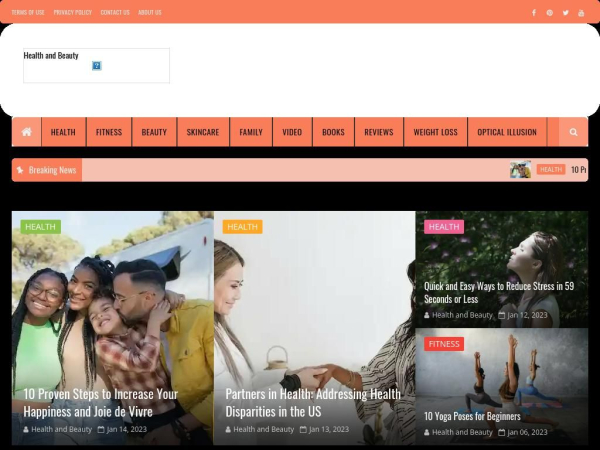Visit the Contact Us link
This screenshot has width=600, height=450.
pyautogui.click(x=115, y=12)
